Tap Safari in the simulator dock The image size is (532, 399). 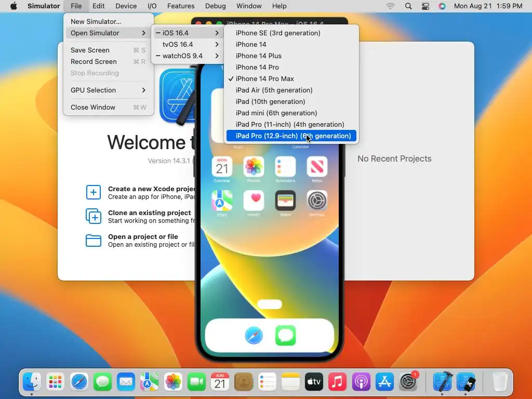(x=254, y=336)
